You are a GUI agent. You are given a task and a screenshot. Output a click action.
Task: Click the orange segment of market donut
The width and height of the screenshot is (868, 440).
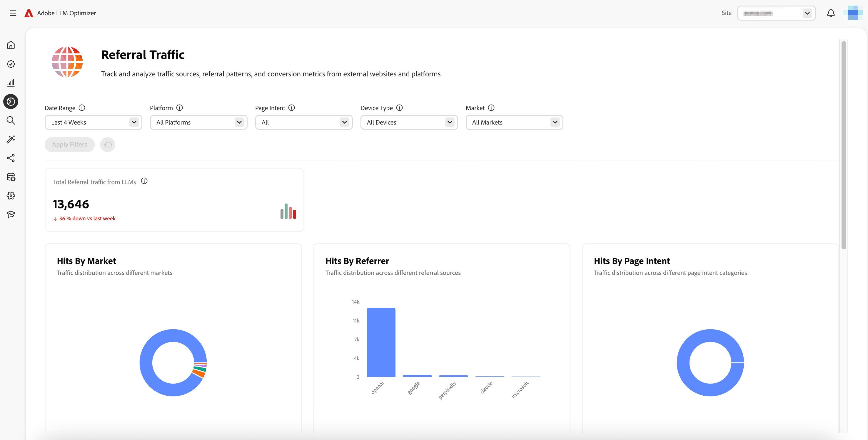tap(199, 374)
